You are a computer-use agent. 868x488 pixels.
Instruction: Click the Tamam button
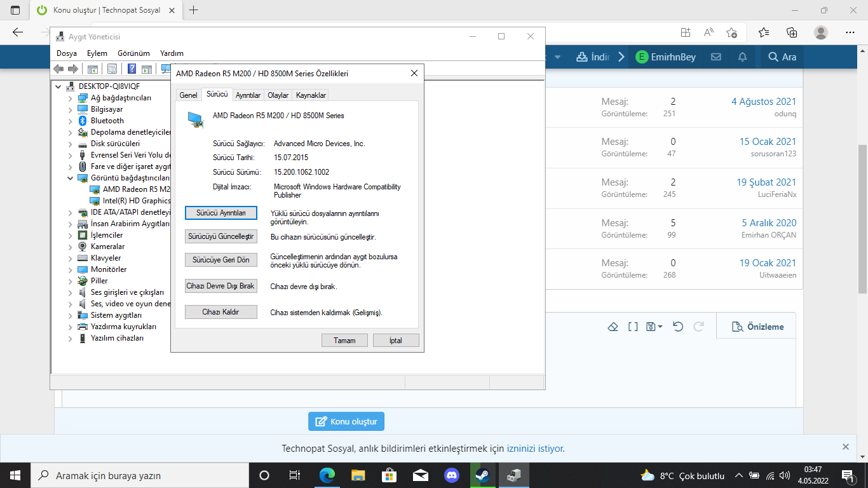coord(345,341)
